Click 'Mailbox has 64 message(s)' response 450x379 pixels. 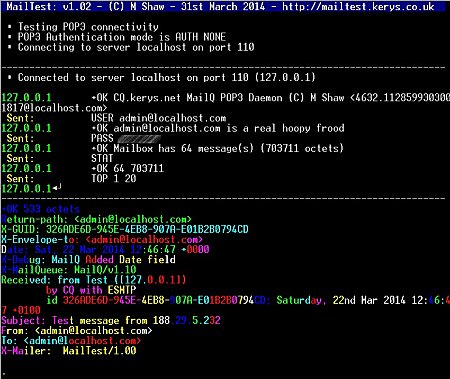(x=217, y=148)
